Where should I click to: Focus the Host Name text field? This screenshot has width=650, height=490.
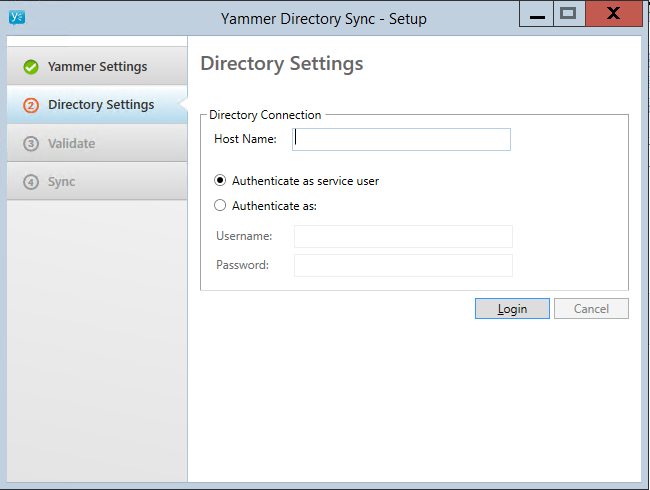point(401,139)
